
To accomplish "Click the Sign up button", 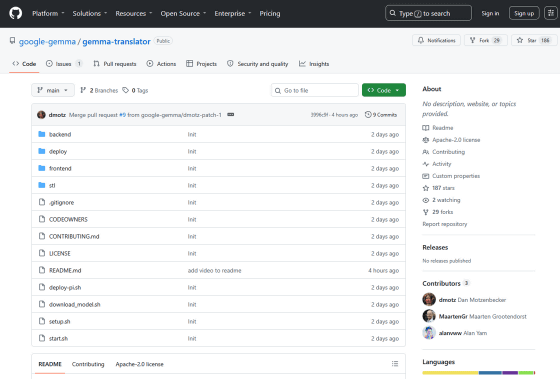I will coord(524,14).
